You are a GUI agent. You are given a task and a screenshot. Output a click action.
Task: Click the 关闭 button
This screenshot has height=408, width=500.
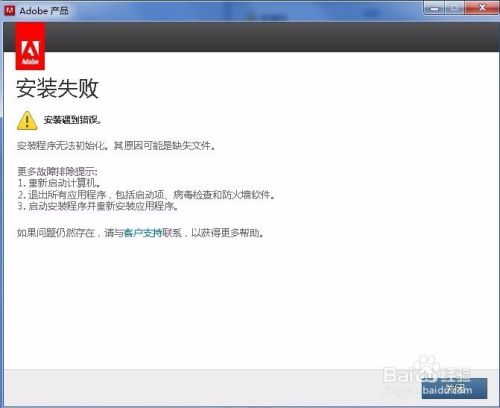(454, 388)
